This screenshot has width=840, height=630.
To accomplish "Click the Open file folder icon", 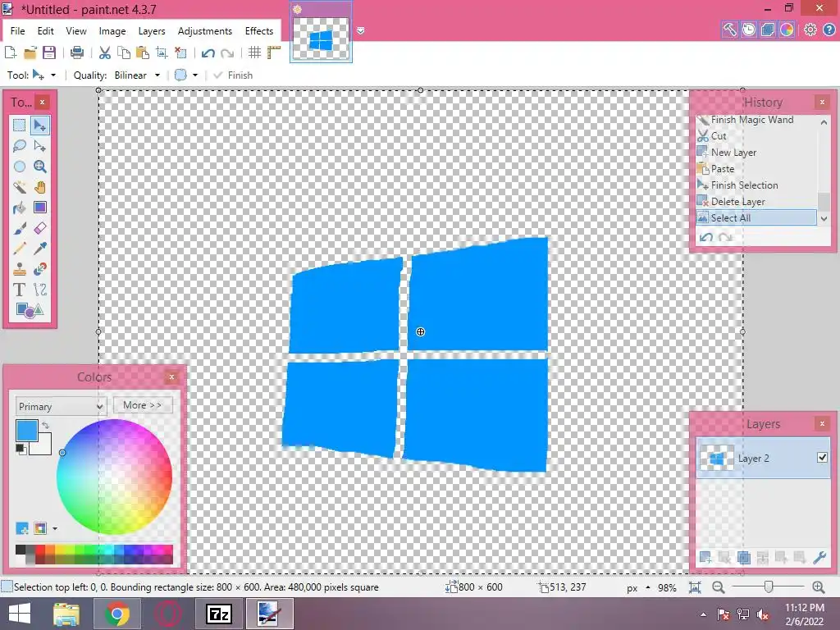I will point(30,52).
